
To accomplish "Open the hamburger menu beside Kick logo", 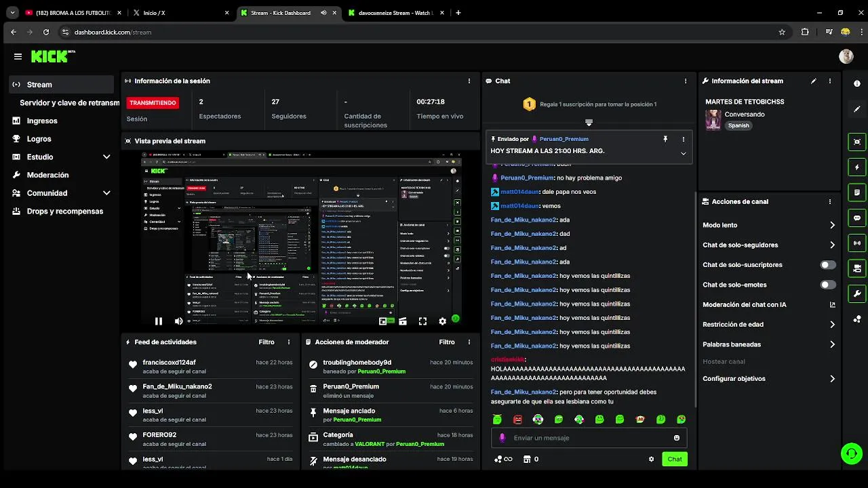I will click(18, 57).
